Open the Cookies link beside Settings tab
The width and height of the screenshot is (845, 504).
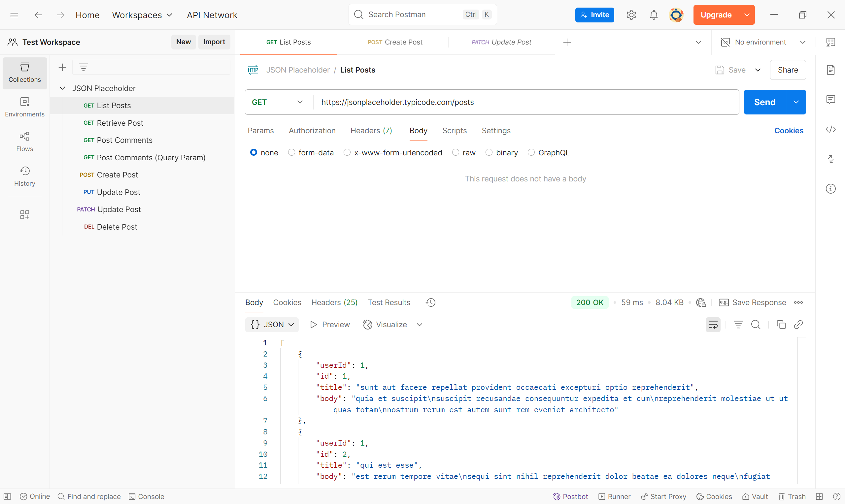[789, 131]
